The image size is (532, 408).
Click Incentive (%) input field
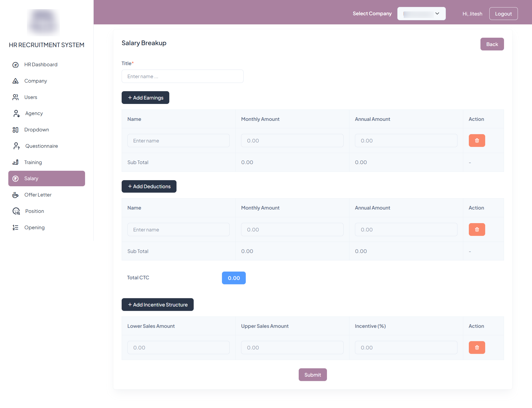pos(406,348)
